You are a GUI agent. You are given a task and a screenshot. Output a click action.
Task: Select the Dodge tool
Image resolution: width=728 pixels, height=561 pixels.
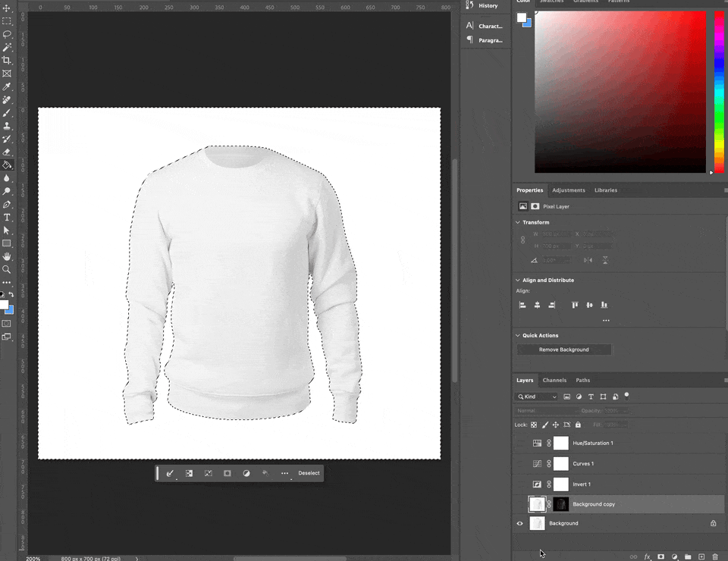[x=7, y=191]
